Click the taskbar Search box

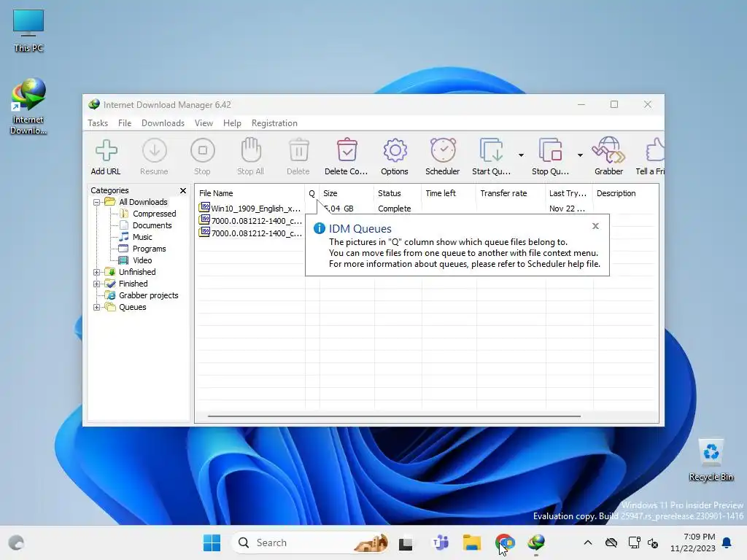(311, 542)
